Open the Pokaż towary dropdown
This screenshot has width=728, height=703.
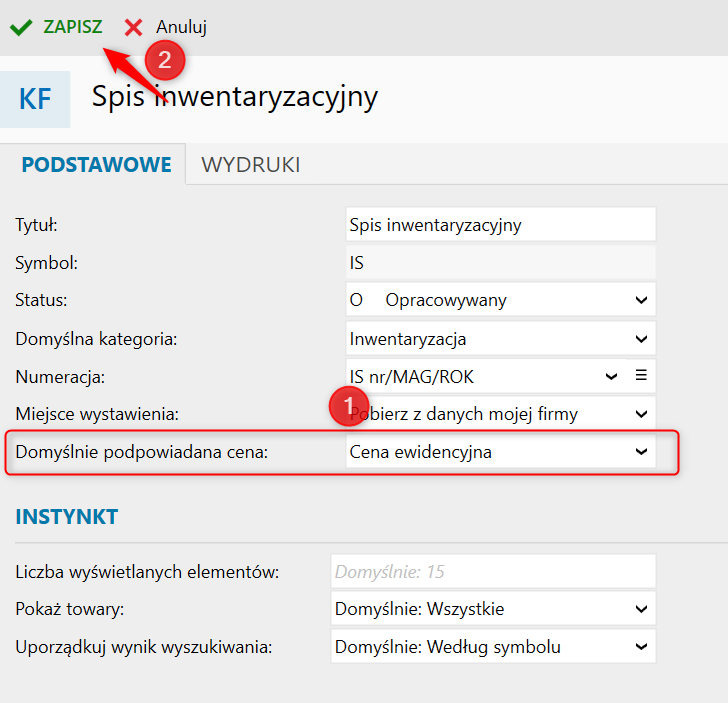pos(493,609)
